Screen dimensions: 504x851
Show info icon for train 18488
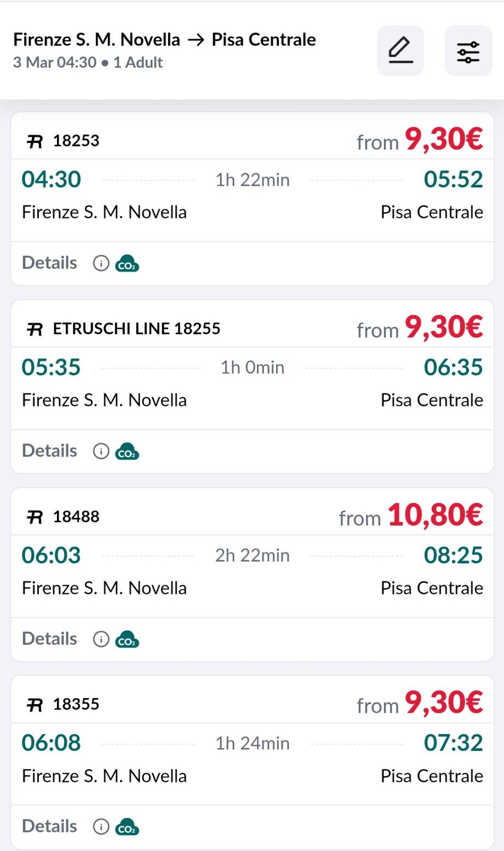pyautogui.click(x=101, y=639)
